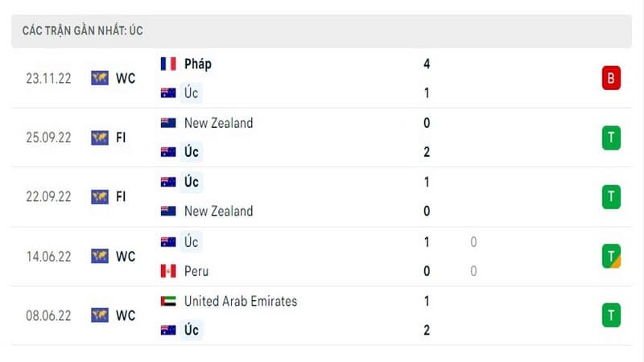
Task: Click the green T badge for 08.06.22 match
Action: click(611, 315)
